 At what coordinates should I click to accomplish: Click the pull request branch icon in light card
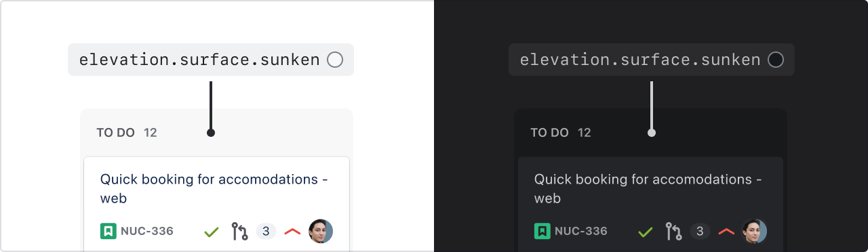click(x=239, y=232)
